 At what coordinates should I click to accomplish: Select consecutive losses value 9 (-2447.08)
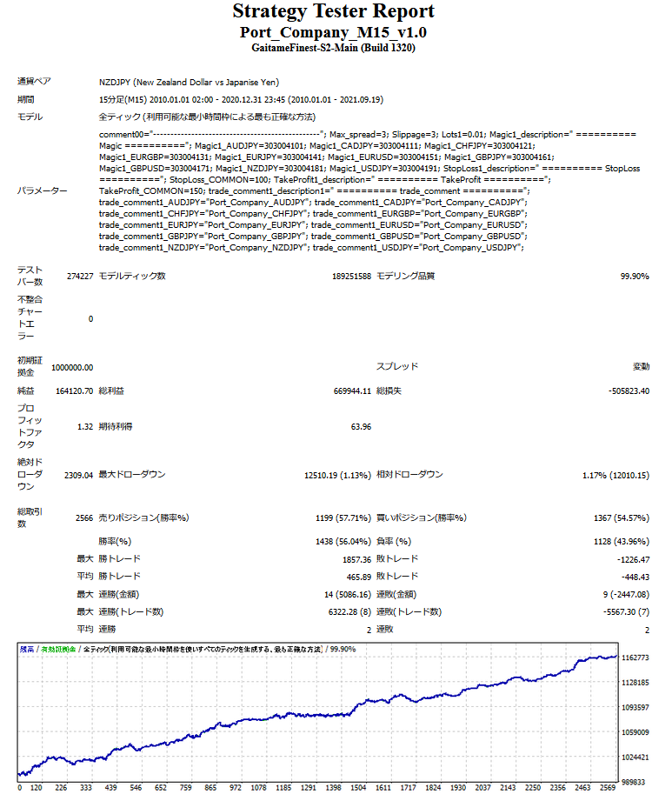(x=626, y=595)
